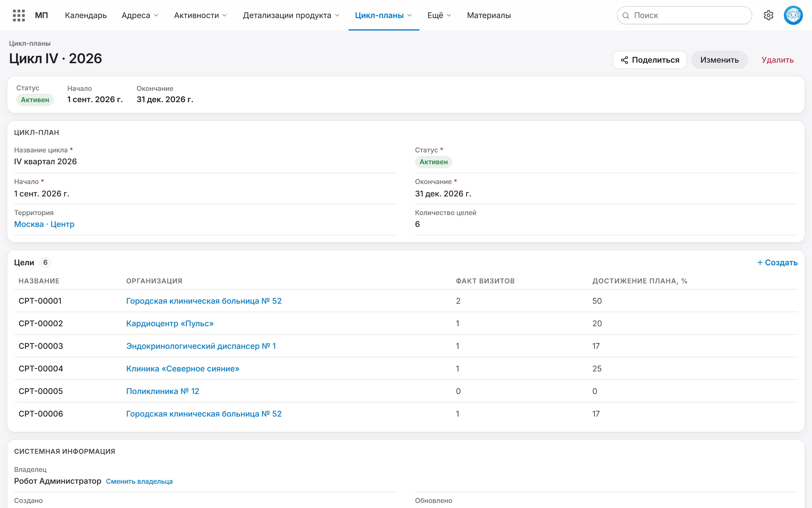Select the CPT-00006 goal name

[x=41, y=413]
